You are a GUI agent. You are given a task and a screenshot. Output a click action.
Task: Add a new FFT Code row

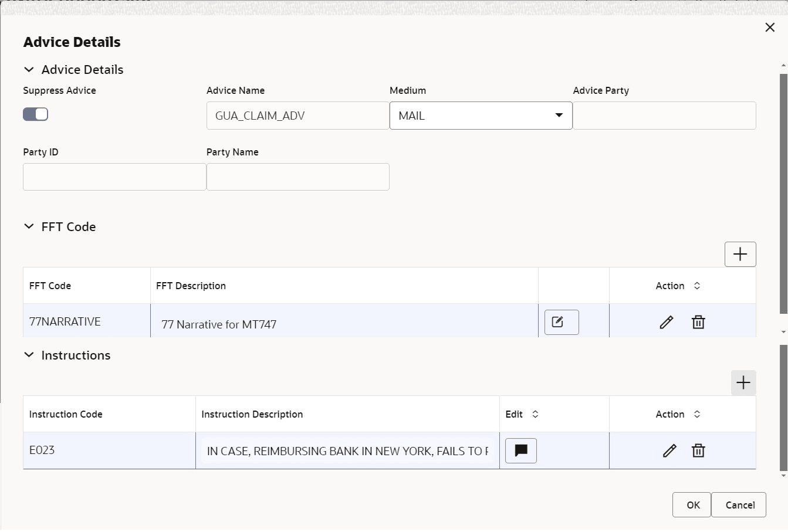tap(740, 254)
